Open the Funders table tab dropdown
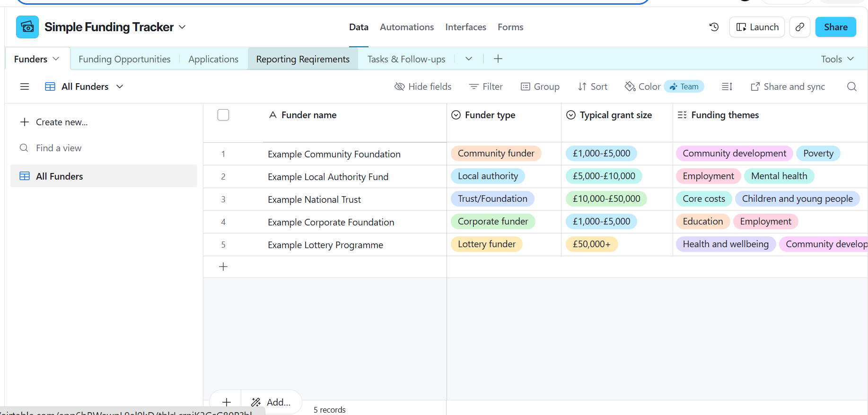868x415 pixels. click(56, 59)
